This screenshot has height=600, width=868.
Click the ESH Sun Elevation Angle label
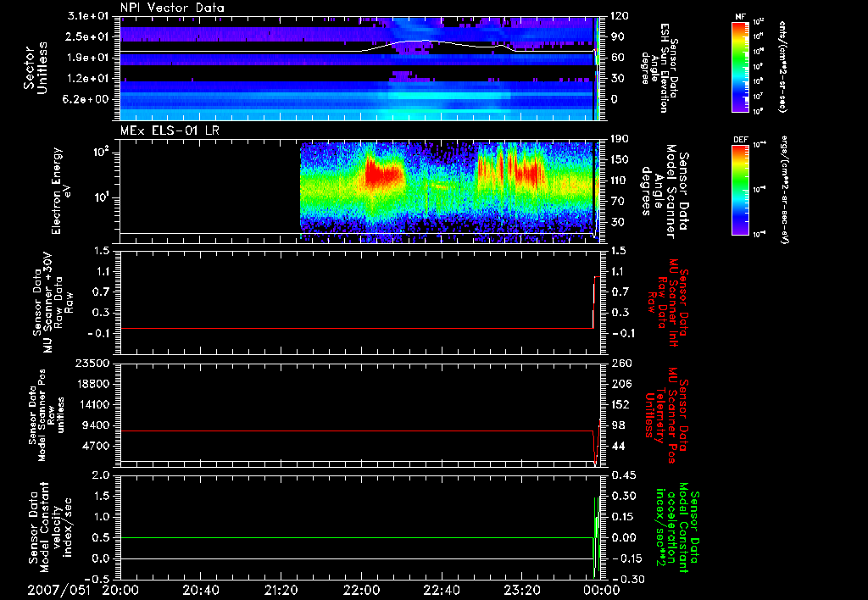pos(659,68)
